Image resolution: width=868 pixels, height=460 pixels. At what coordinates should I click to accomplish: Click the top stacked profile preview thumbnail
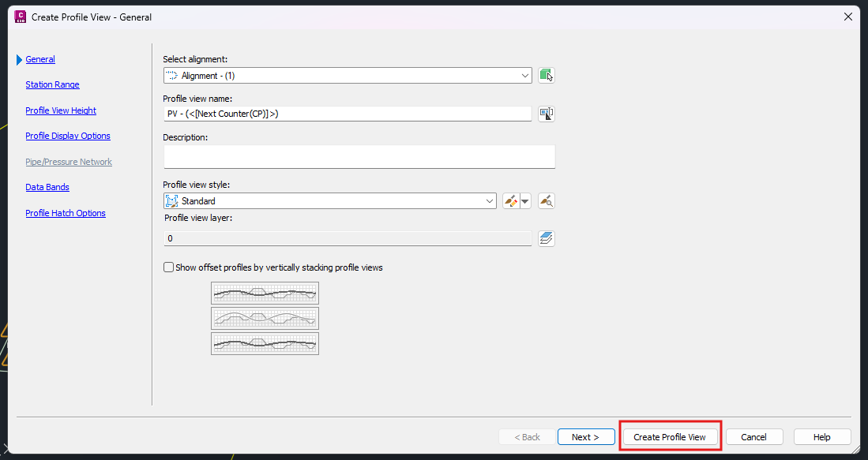point(265,294)
